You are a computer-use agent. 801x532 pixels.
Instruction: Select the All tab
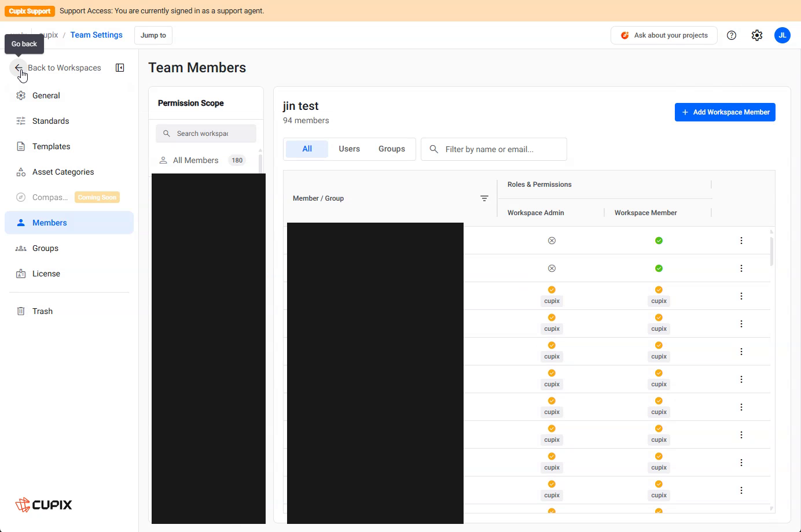coord(307,149)
